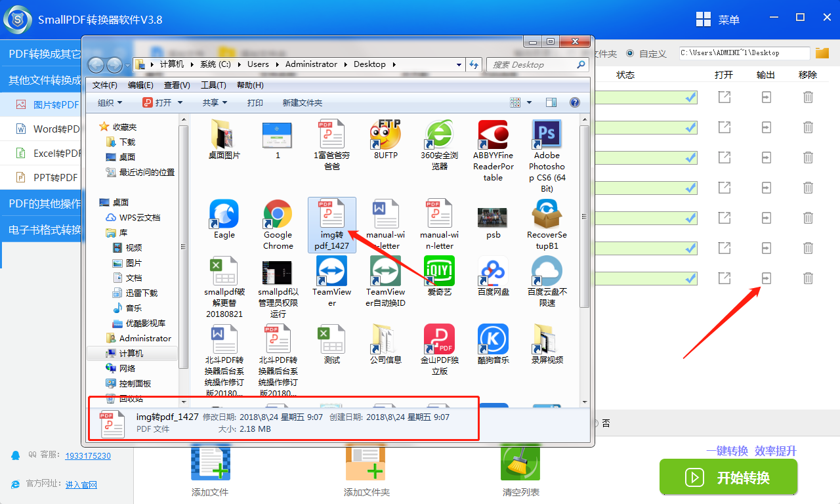Image resolution: width=840 pixels, height=504 pixels.
Task: Select the TeamViewer shortcut icon
Action: [x=332, y=282]
